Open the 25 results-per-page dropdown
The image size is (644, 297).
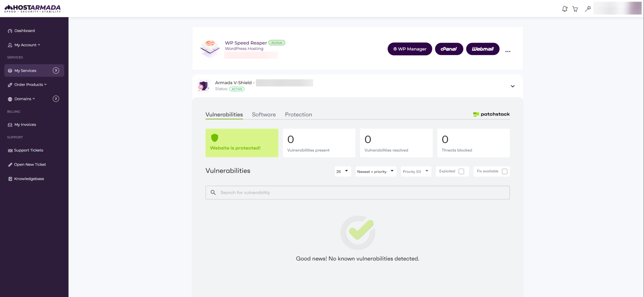pos(343,172)
